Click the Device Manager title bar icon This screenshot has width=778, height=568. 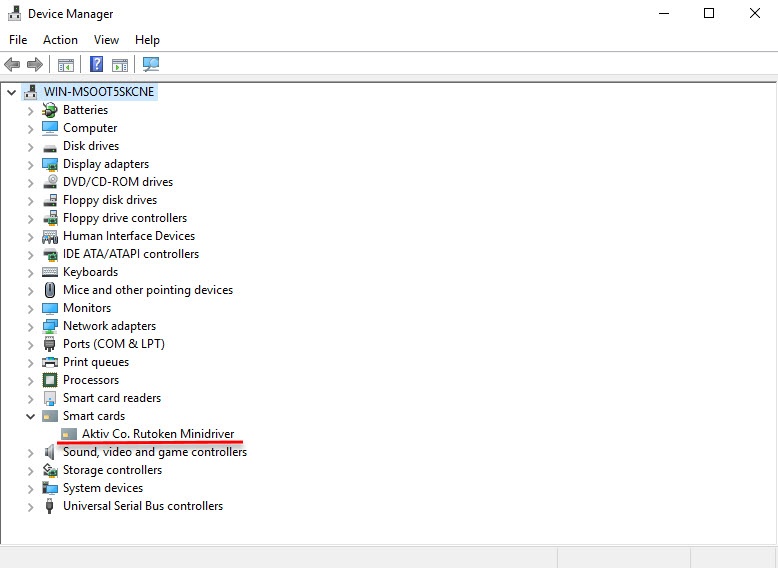click(x=14, y=13)
